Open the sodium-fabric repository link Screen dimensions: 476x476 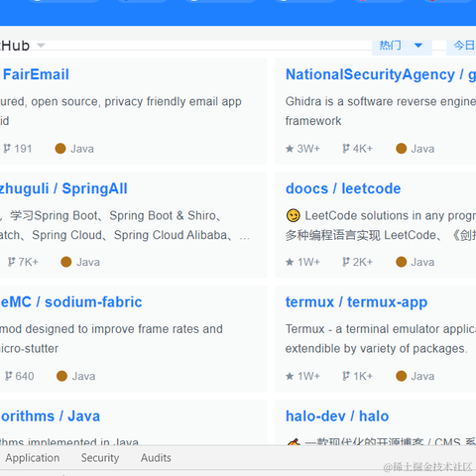[x=71, y=302]
